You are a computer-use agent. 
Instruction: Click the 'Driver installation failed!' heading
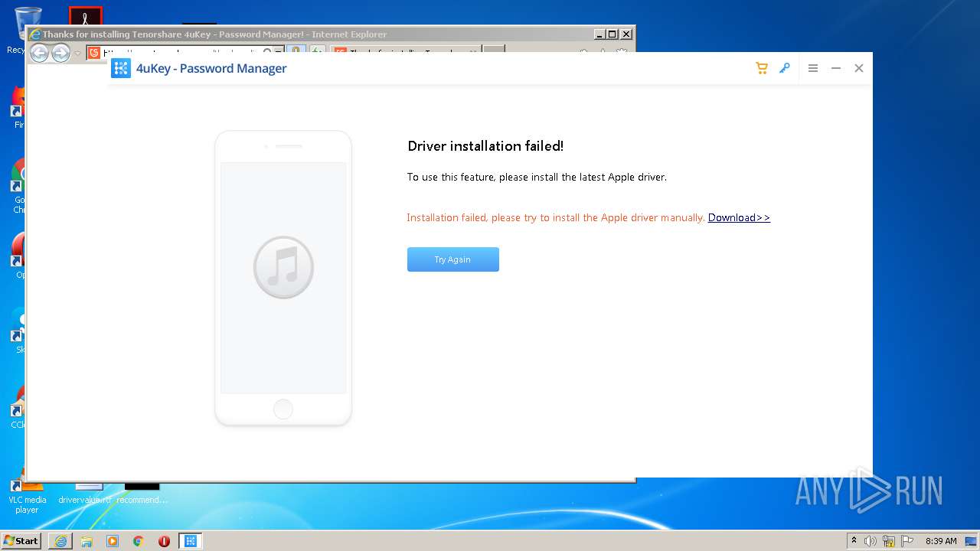[x=485, y=146]
